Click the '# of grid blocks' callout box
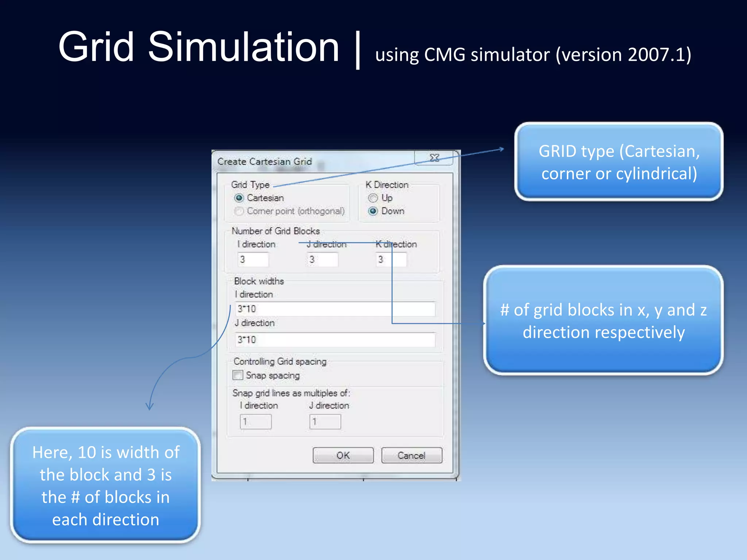This screenshot has width=747, height=560. [x=603, y=320]
